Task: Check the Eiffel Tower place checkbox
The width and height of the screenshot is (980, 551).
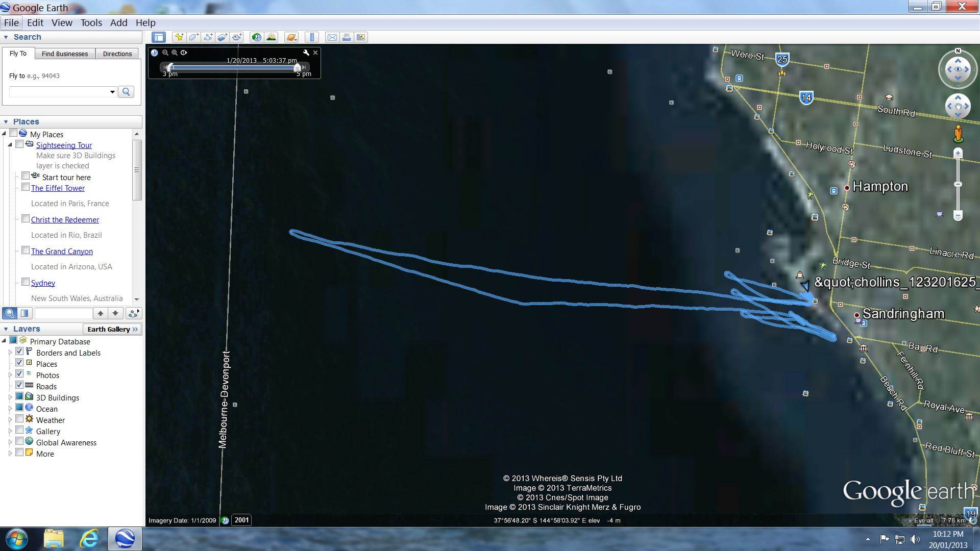Action: coord(25,187)
